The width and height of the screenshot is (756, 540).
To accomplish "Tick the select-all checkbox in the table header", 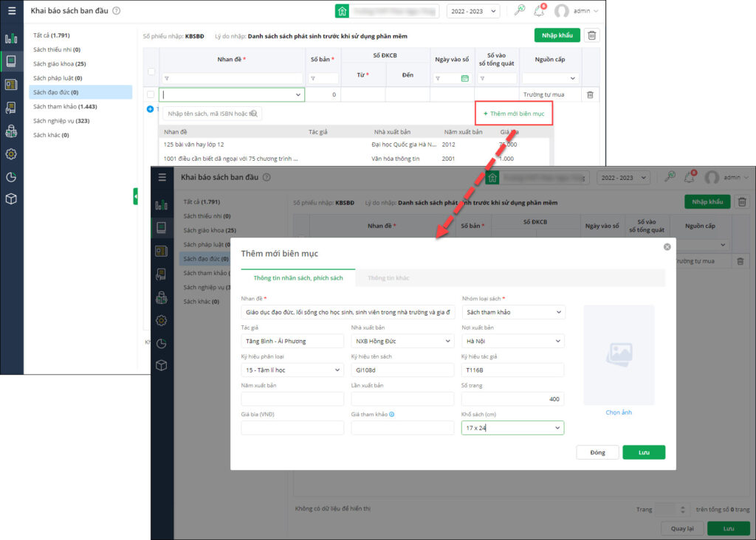I will pos(151,72).
